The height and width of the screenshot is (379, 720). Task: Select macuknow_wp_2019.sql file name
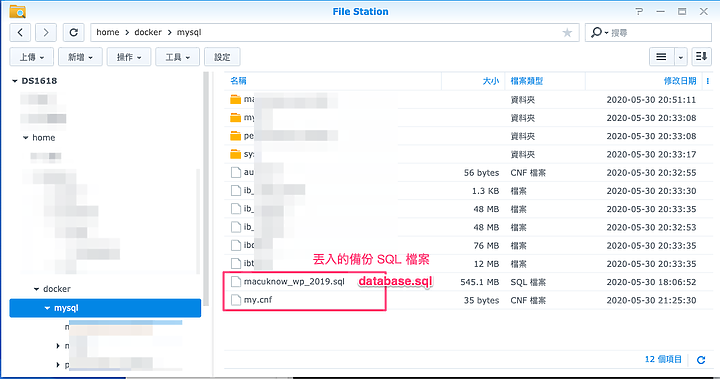point(294,282)
